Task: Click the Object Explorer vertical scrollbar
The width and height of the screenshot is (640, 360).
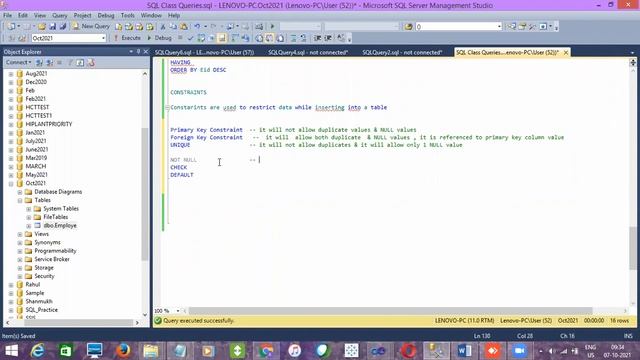Action: [144, 194]
